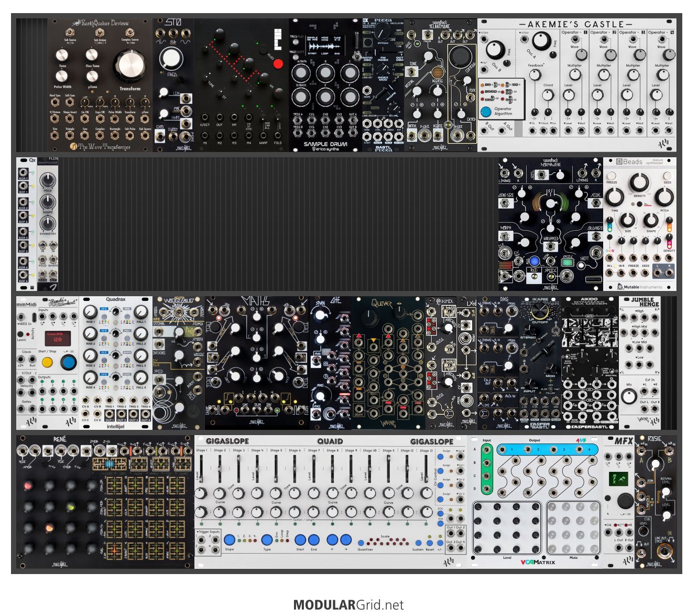Click the large dark Centroid knob on Telharmonic
This screenshot has height=616, width=698.
460,56
